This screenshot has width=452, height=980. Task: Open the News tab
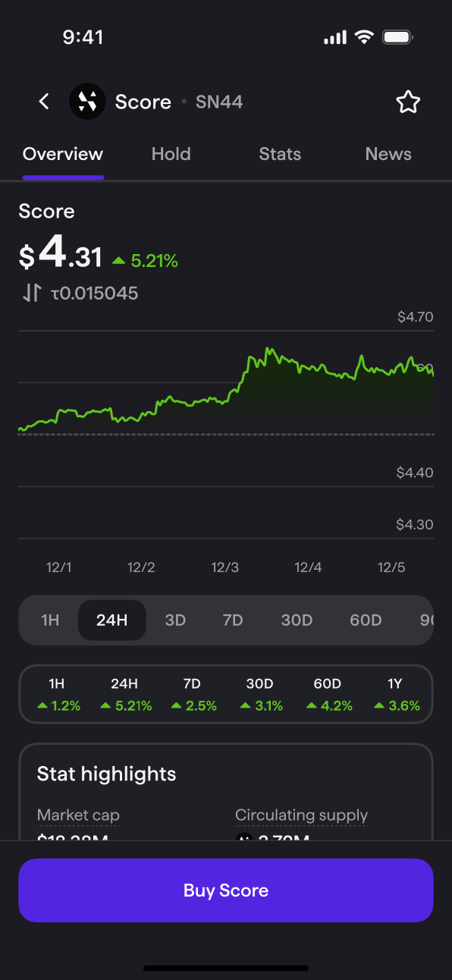click(x=388, y=154)
